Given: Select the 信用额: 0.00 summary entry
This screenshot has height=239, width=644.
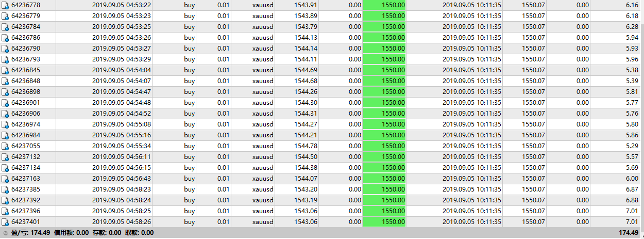Looking at the screenshot, I should coord(72,233).
